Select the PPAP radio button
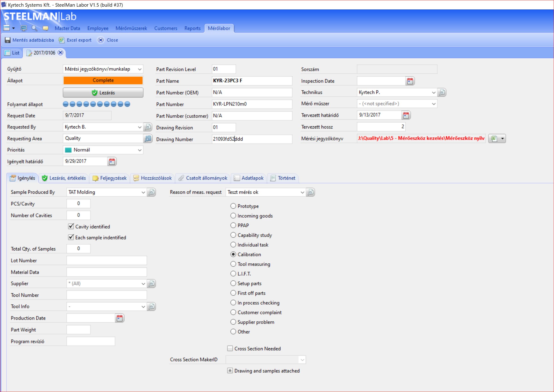 tap(233, 225)
